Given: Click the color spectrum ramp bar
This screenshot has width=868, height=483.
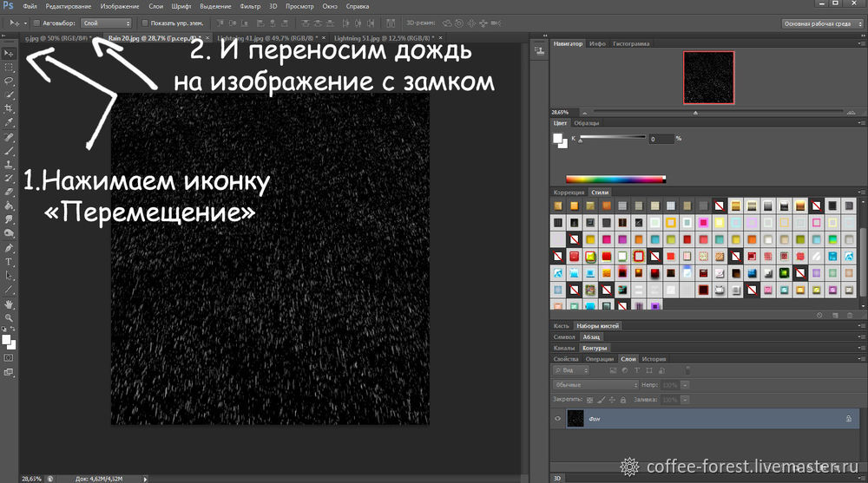Looking at the screenshot, I should pyautogui.click(x=615, y=179).
